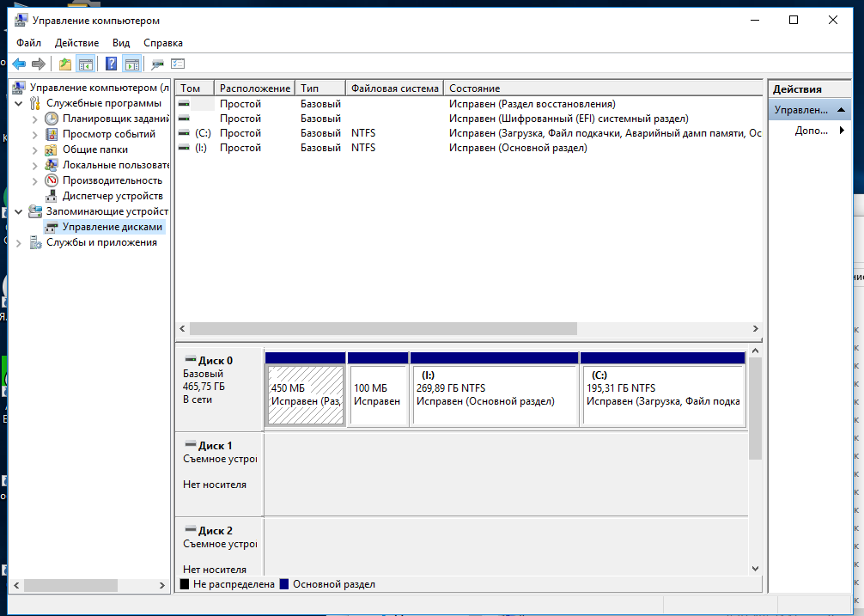Click the volume list scroll-right arrow
Viewport: 864px width, 616px height.
coord(756,328)
